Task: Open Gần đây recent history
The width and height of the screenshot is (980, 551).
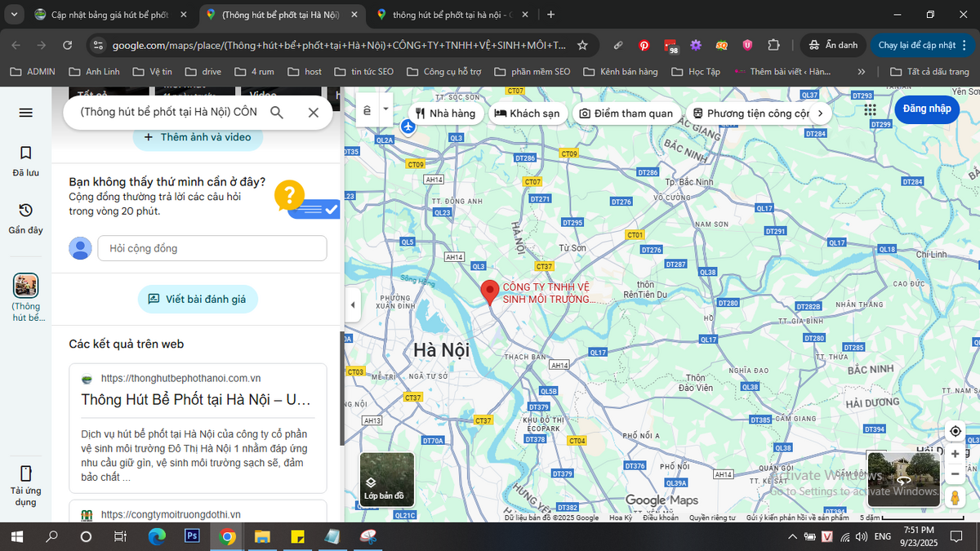Action: point(25,218)
